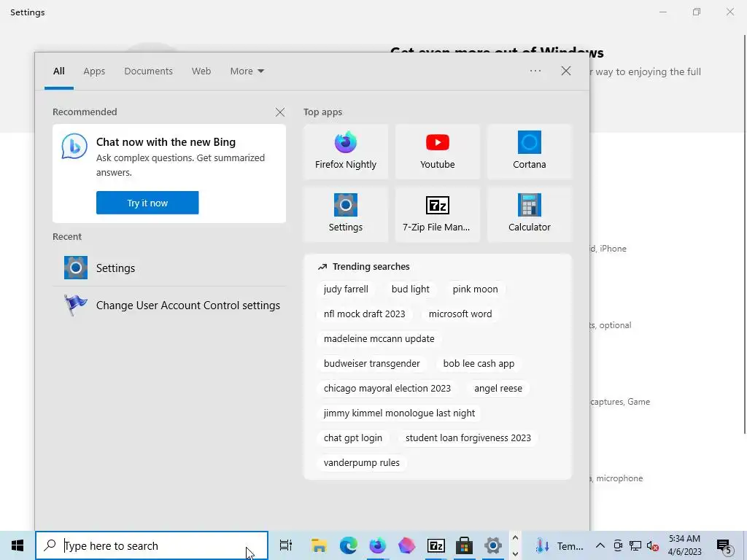Open Change User Account Control settings
Screen dimensions: 747x560
169,306
